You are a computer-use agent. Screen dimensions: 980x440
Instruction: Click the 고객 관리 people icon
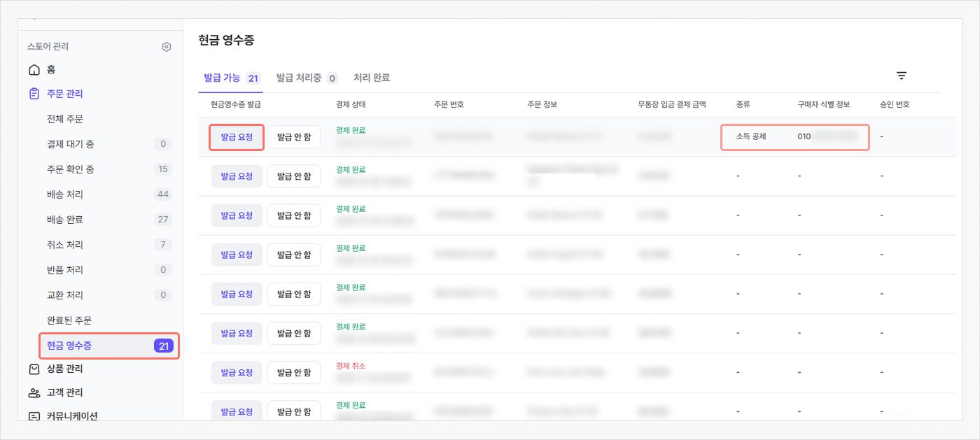[34, 393]
